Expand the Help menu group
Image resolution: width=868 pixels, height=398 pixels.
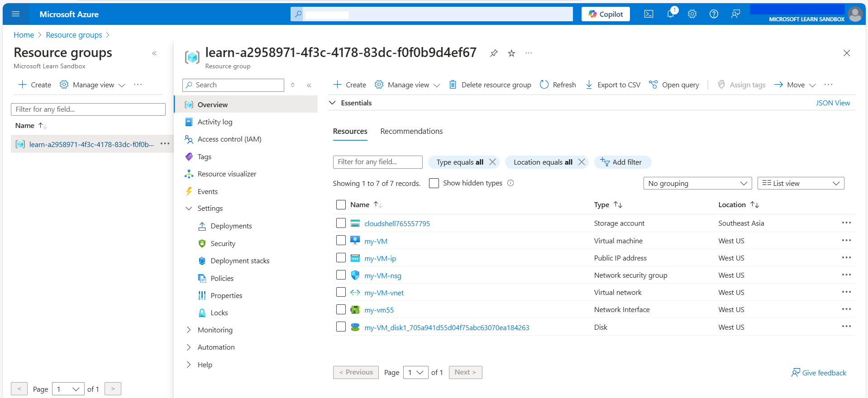(189, 365)
